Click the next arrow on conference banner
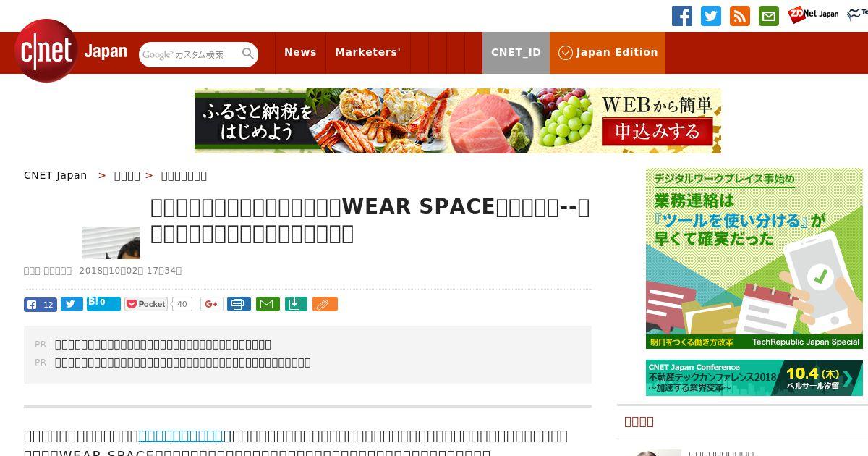The width and height of the screenshot is (868, 456). (848, 378)
